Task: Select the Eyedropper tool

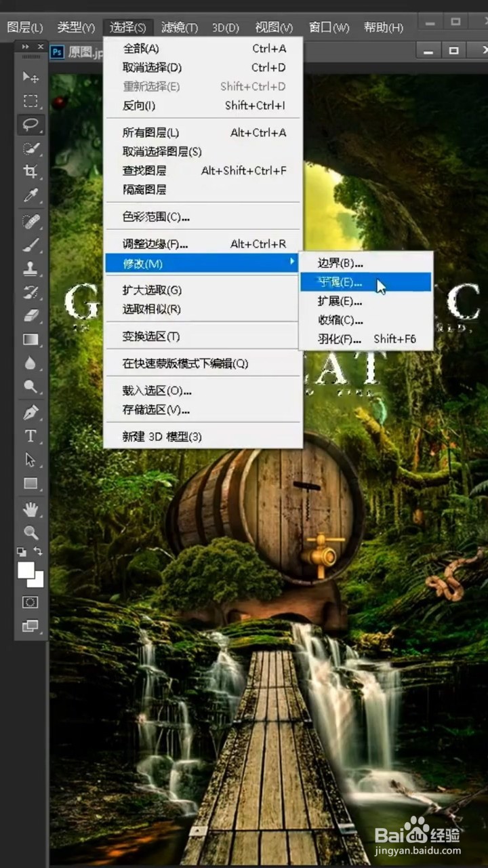Action: 30,196
